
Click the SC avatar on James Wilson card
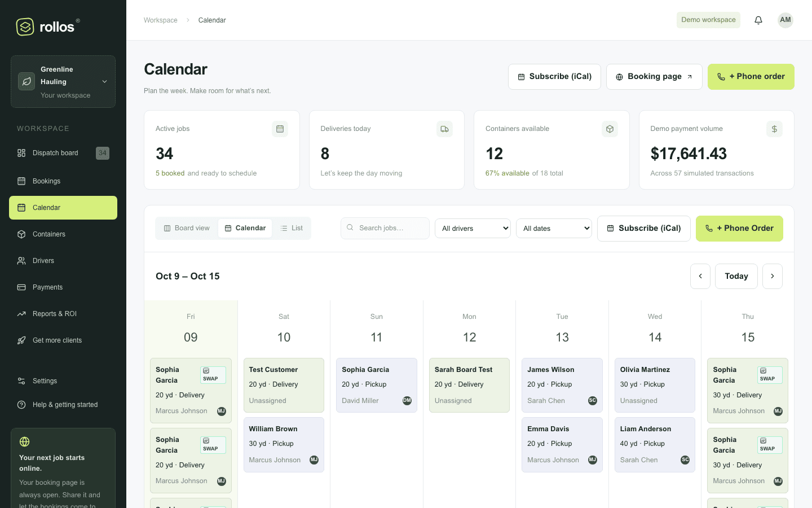pos(593,401)
